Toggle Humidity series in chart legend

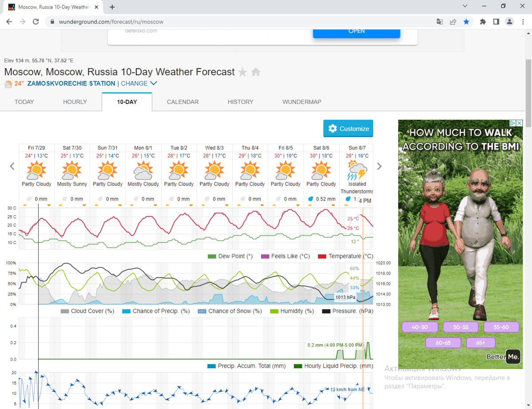pos(274,311)
